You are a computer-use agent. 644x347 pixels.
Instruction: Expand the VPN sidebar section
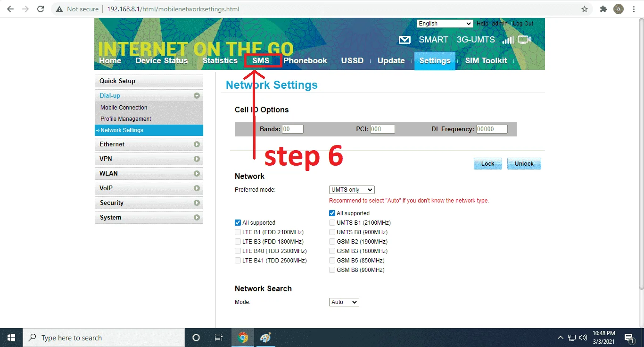coord(149,159)
